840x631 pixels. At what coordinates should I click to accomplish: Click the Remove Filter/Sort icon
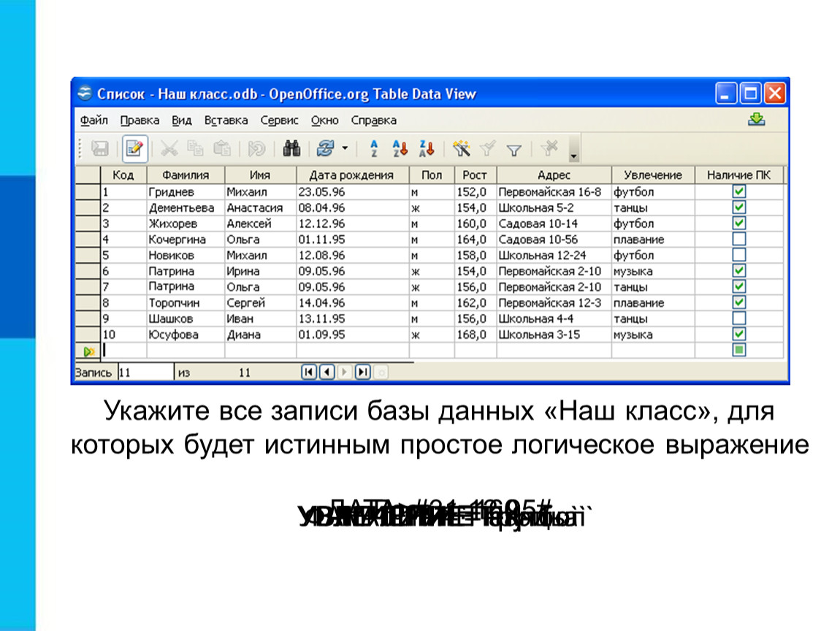(549, 148)
